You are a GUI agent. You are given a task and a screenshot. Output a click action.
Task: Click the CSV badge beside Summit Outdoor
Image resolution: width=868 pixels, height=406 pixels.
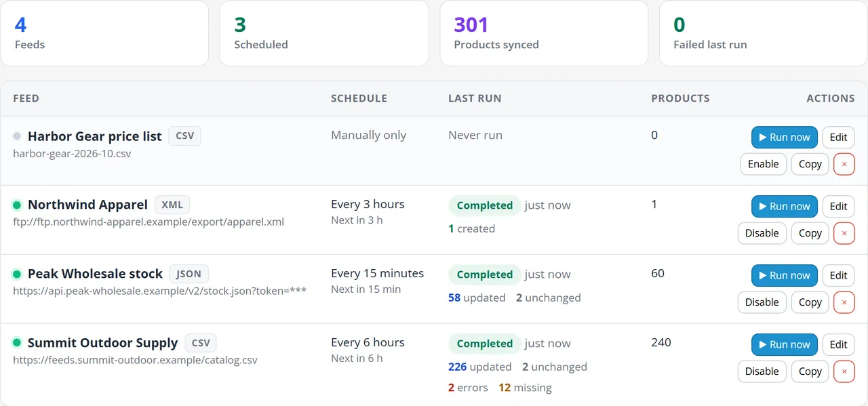(201, 343)
